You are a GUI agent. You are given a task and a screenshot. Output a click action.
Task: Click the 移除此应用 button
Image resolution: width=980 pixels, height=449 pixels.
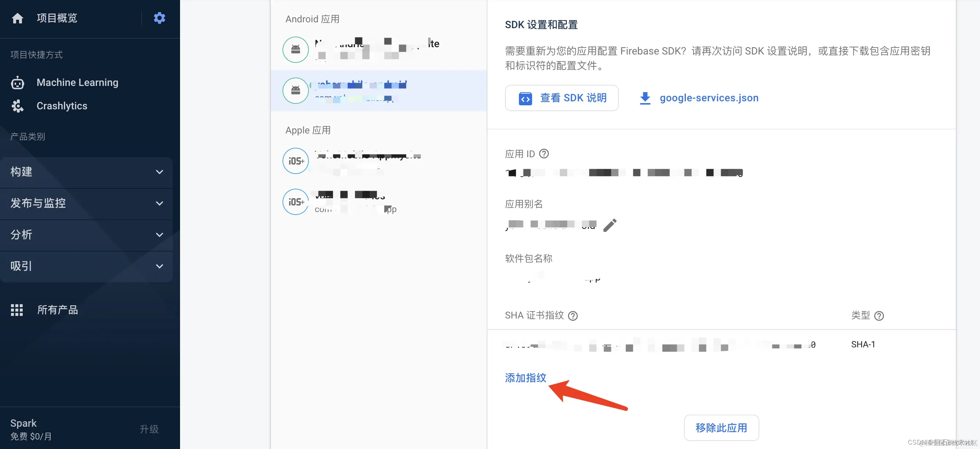(721, 427)
